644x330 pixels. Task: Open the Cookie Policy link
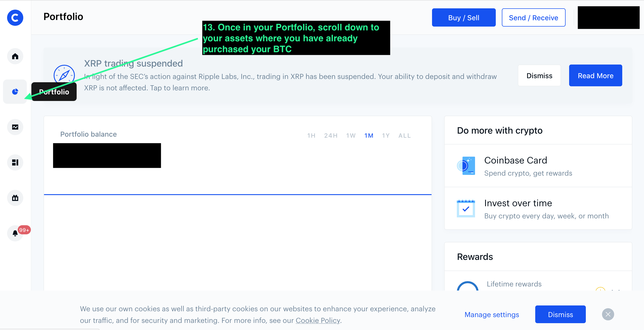tap(318, 320)
